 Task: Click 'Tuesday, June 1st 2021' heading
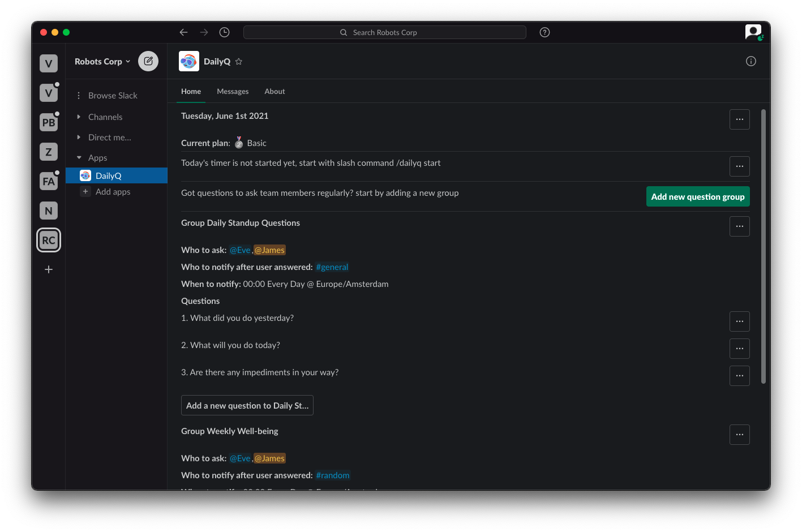(x=225, y=115)
